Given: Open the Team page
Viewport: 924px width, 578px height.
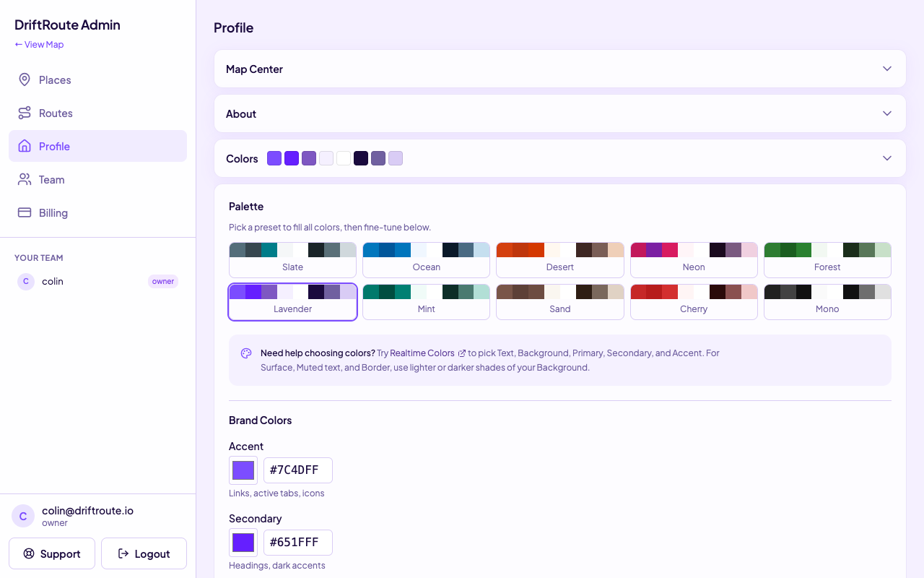Looking at the screenshot, I should tap(97, 179).
